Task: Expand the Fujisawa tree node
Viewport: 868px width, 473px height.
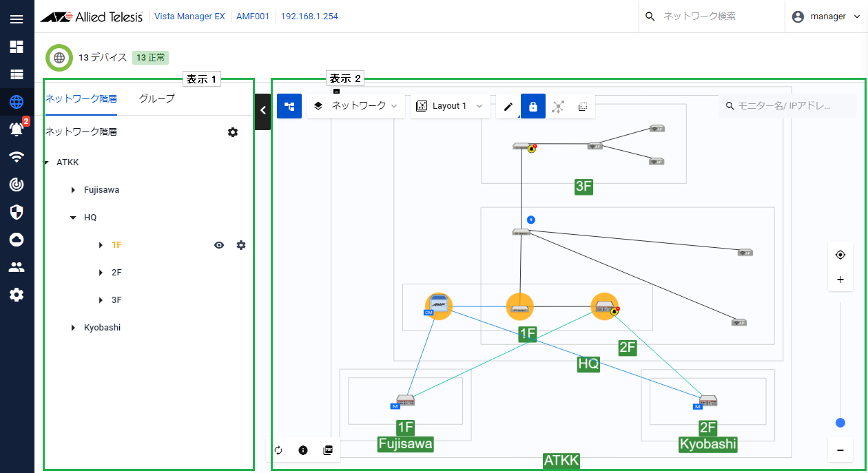Action: coord(73,190)
